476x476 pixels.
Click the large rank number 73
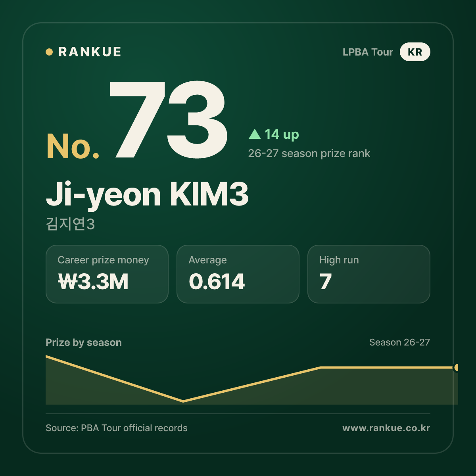(x=169, y=119)
